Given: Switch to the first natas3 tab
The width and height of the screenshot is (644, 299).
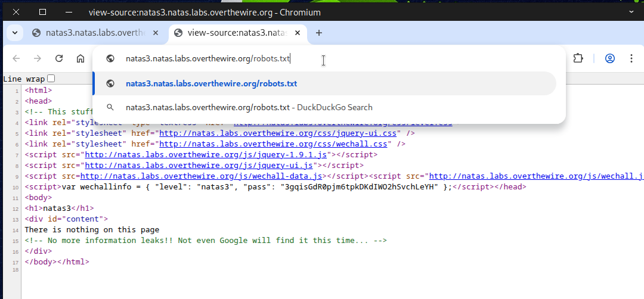Looking at the screenshot, I should pos(89,33).
